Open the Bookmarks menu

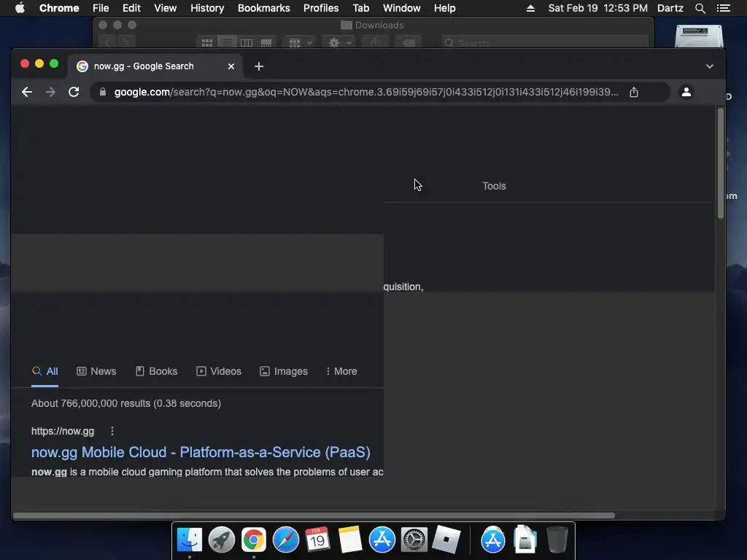click(264, 8)
